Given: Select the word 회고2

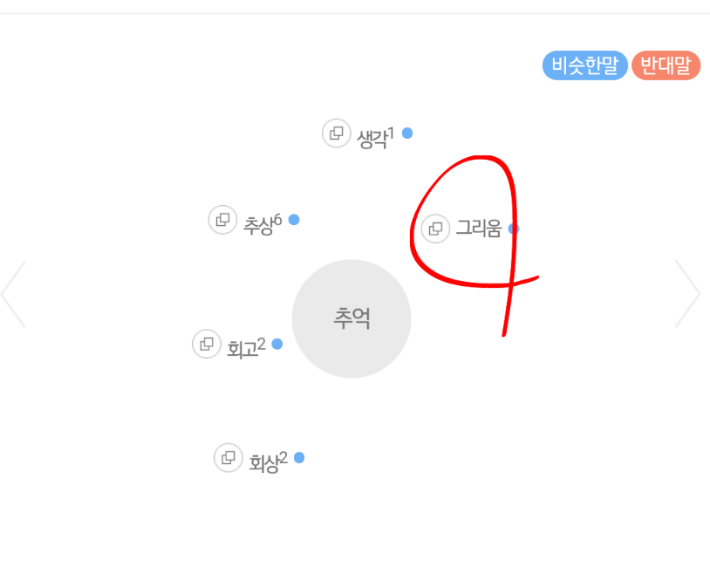Looking at the screenshot, I should [246, 348].
